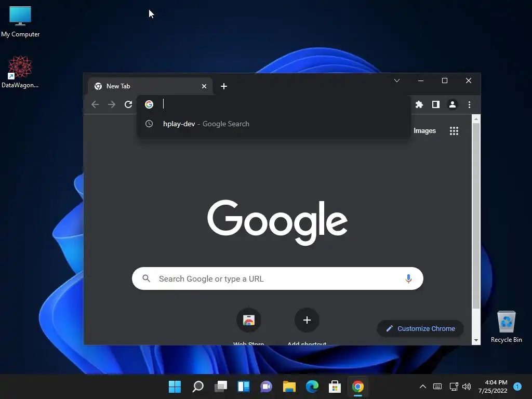This screenshot has width=532, height=399.
Task: Launch Microsoft Edge from taskbar
Action: tap(312, 387)
